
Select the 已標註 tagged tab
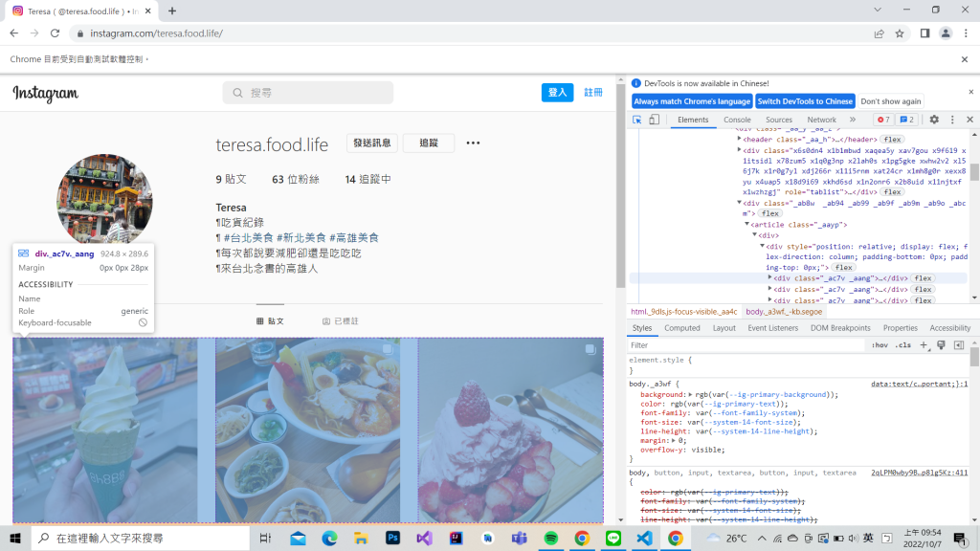coord(341,321)
